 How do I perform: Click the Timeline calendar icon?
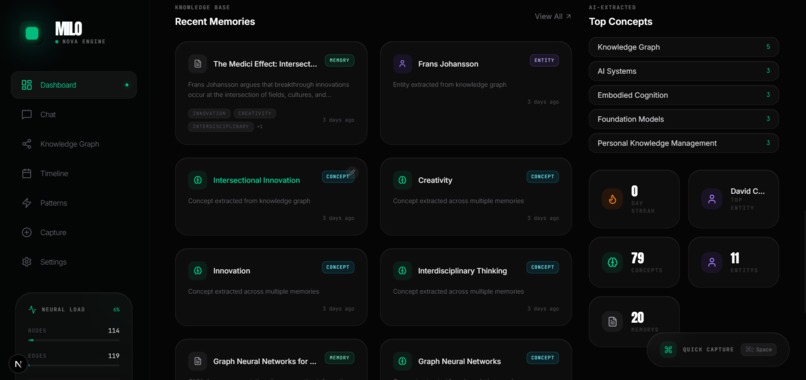pos(27,173)
